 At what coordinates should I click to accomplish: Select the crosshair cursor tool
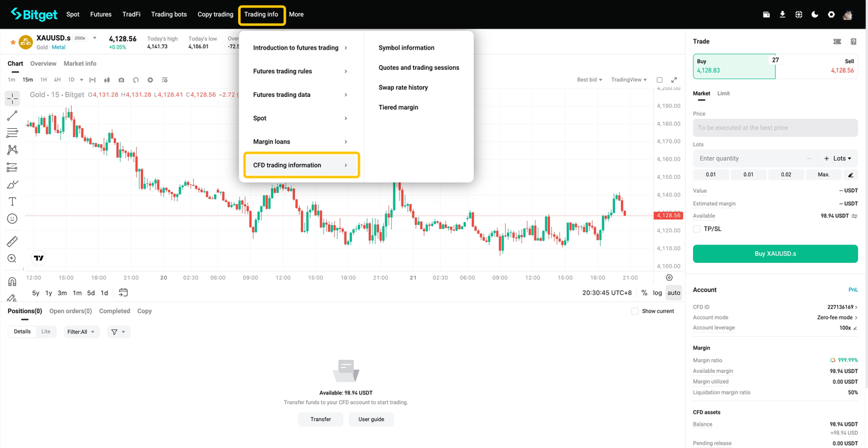coord(12,99)
